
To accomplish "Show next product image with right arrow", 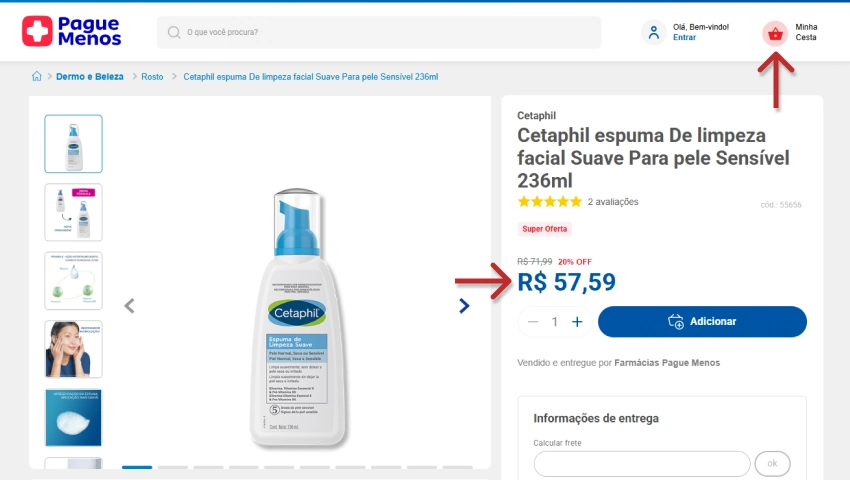I will click(464, 306).
